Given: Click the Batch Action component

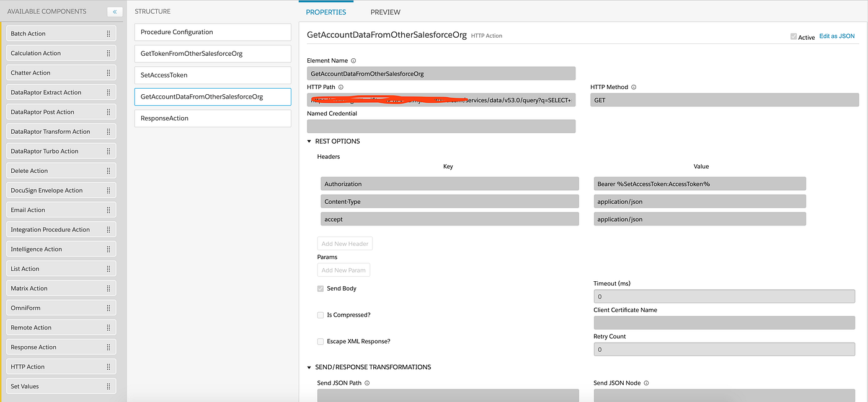Looking at the screenshot, I should [61, 33].
